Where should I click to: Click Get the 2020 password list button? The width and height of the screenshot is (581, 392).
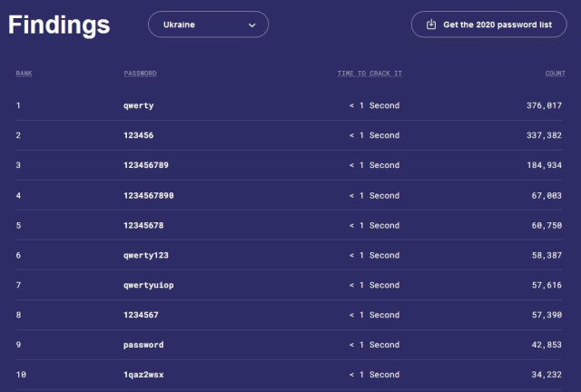[488, 24]
